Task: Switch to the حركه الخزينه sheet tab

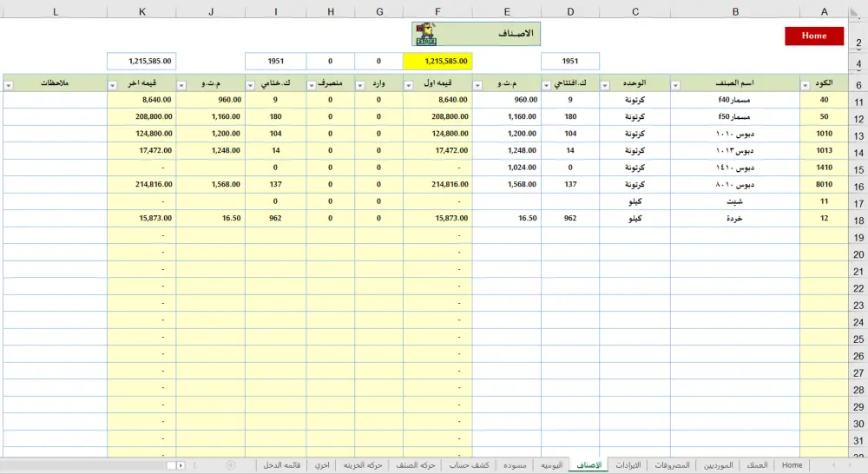Action: 363,465
